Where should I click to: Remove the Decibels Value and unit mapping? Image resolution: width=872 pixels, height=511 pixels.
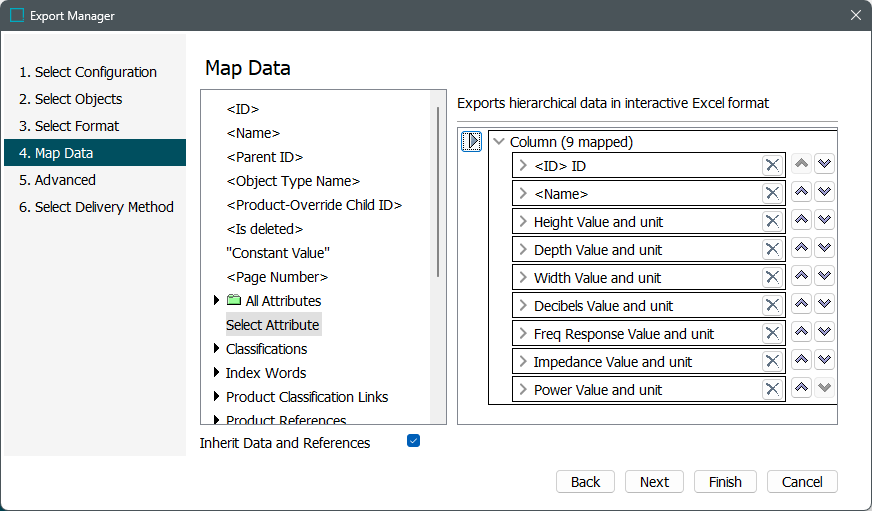(x=772, y=305)
